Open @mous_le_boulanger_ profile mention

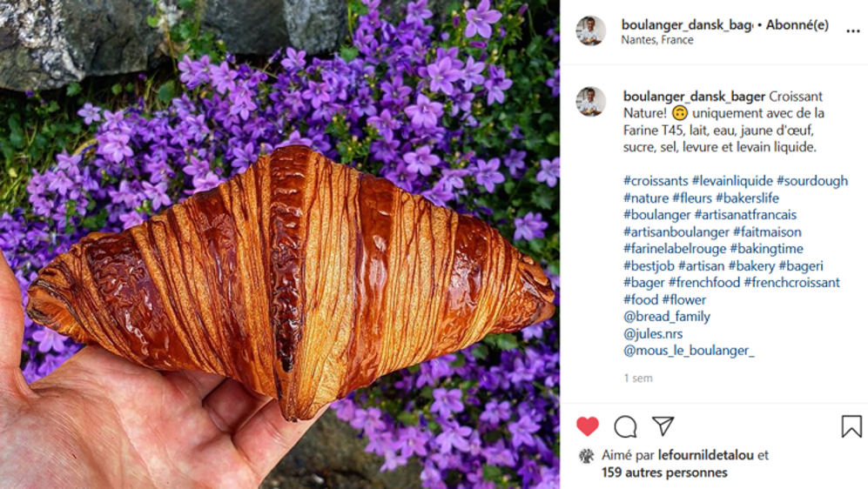689,351
